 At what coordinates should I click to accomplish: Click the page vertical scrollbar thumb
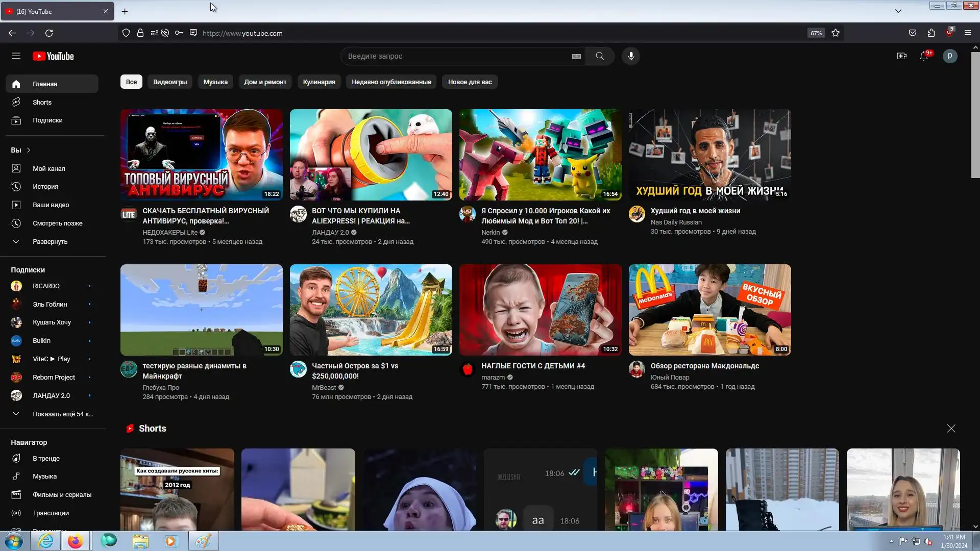[975, 115]
